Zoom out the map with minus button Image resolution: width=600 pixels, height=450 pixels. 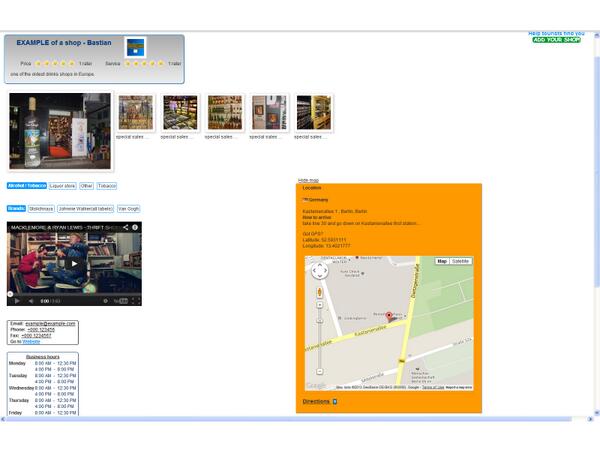coord(320,371)
